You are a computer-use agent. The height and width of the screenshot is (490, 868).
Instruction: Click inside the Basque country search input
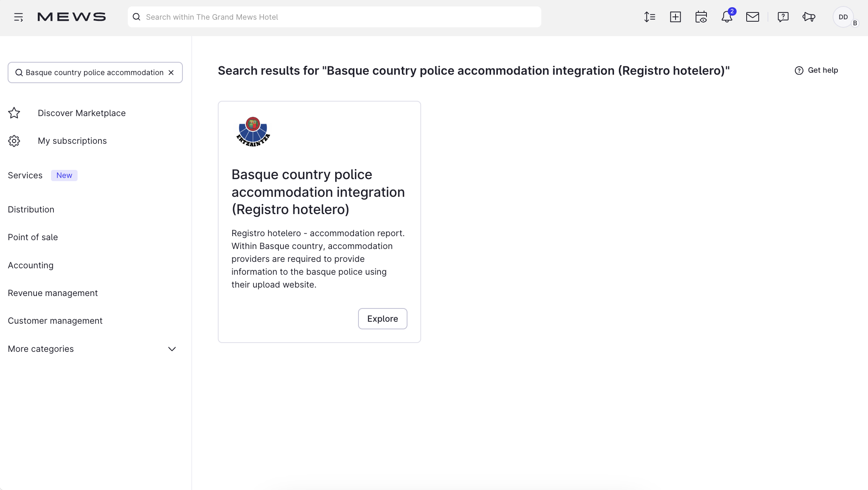click(x=94, y=72)
